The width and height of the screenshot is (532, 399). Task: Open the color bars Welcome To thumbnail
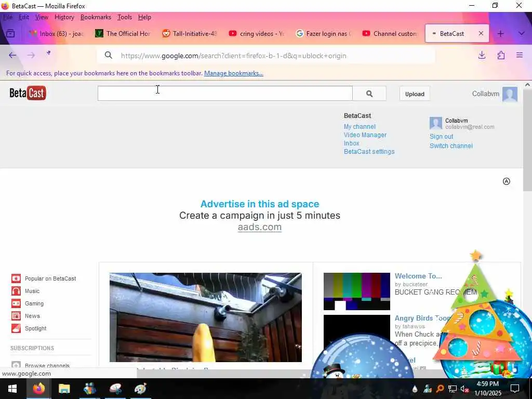click(356, 291)
